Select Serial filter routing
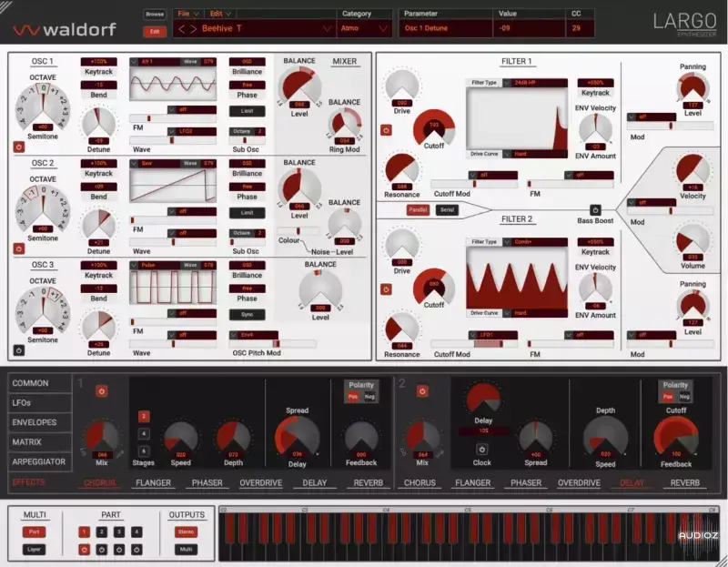This screenshot has height=567, width=728. point(447,210)
